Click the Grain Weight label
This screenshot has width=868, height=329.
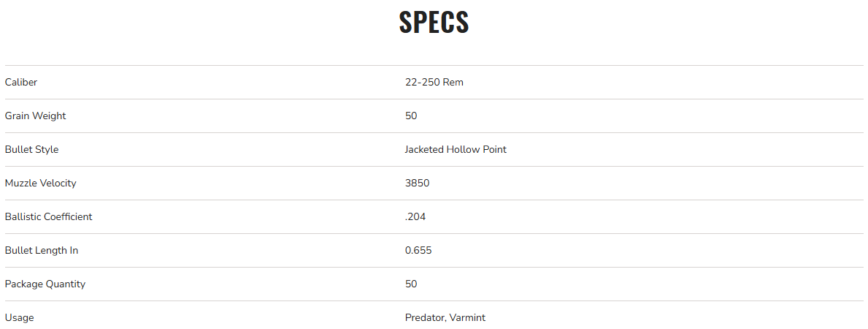click(35, 116)
